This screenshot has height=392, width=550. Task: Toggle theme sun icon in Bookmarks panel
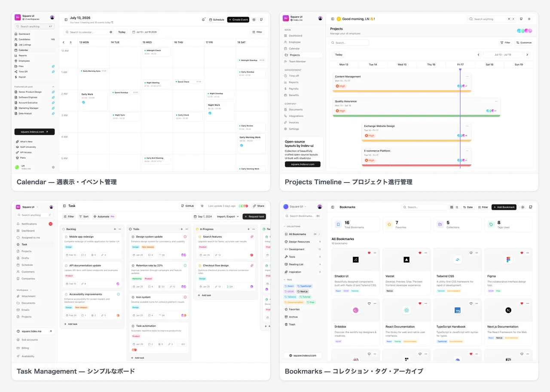click(x=523, y=207)
